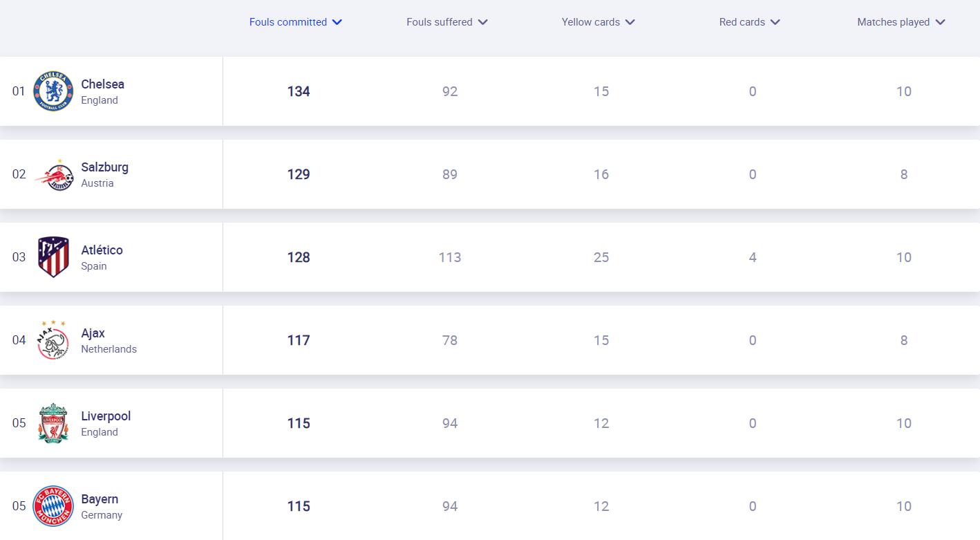Open the Chelsea team link
980x540 pixels.
point(102,84)
